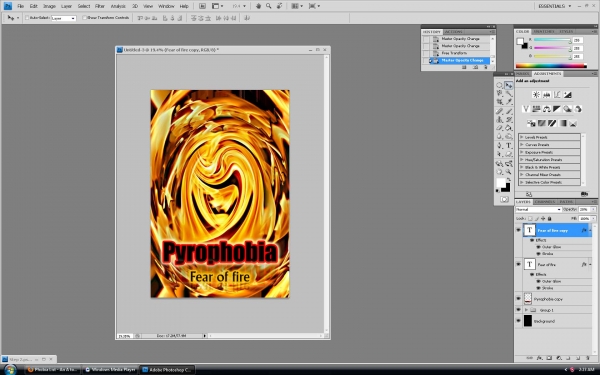
Task: Add layer style via fx button at Layers bottom
Action: 539,358
